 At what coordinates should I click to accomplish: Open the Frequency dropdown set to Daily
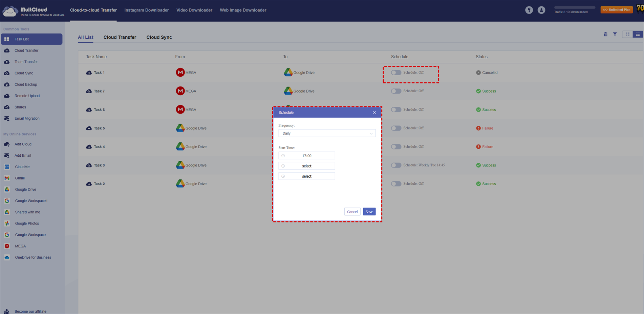tap(327, 133)
